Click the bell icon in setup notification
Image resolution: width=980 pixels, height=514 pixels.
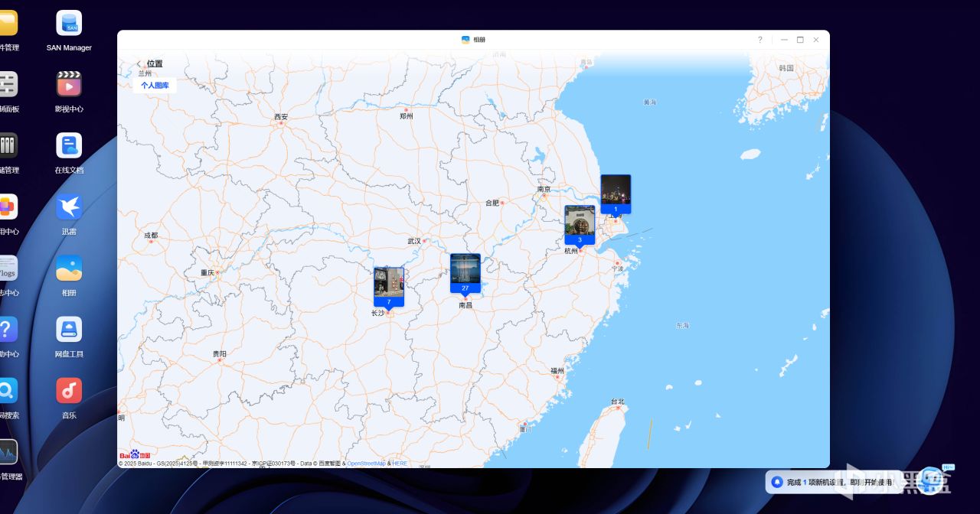777,482
